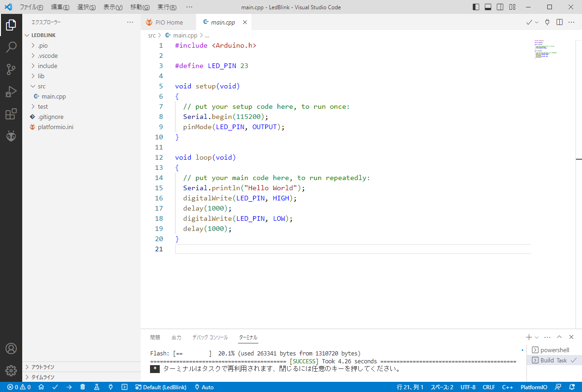The width and height of the screenshot is (582, 392).
Task: Click notifications bell in status bar
Action: pyautogui.click(x=571, y=387)
